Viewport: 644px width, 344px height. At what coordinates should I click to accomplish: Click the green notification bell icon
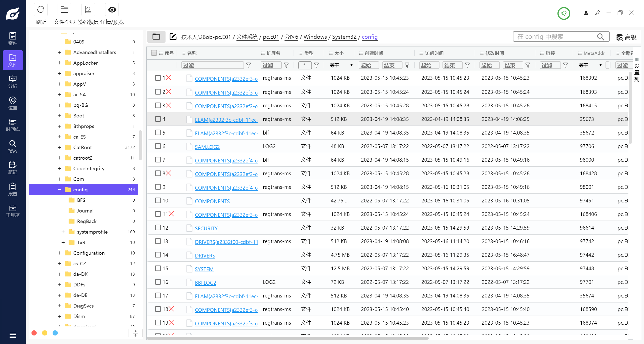(x=564, y=14)
